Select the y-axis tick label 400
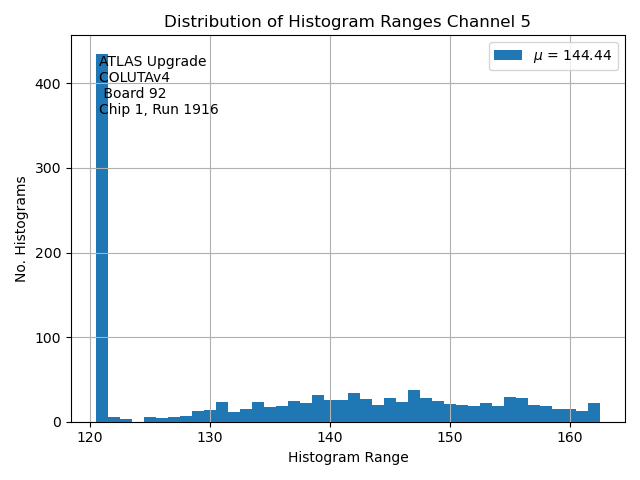 point(51,84)
